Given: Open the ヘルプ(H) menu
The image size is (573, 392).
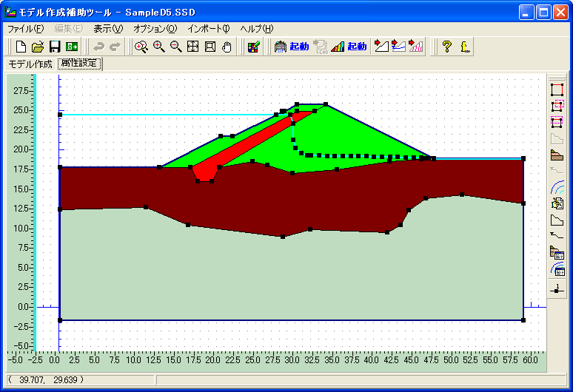Looking at the screenshot, I should (x=257, y=29).
